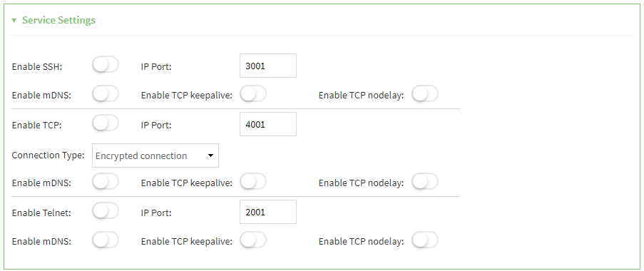The image size is (644, 271).
Task: Toggle the Enable SSH switch
Action: point(106,65)
